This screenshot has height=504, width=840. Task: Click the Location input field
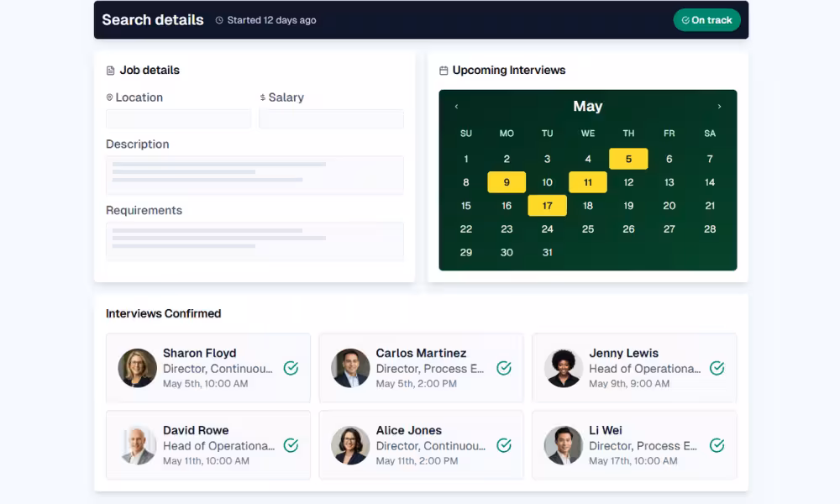pos(178,118)
